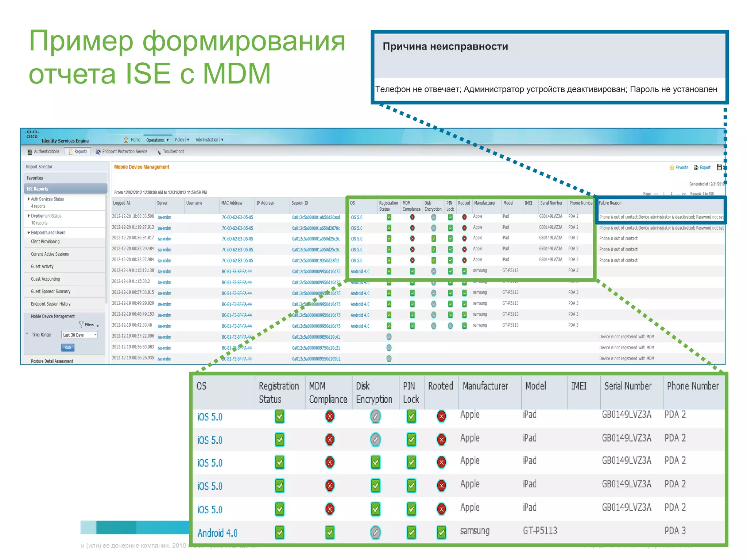Click Disk Encryption gray icon in the 2012-12-20 18:00:03.506 row

[433, 217]
